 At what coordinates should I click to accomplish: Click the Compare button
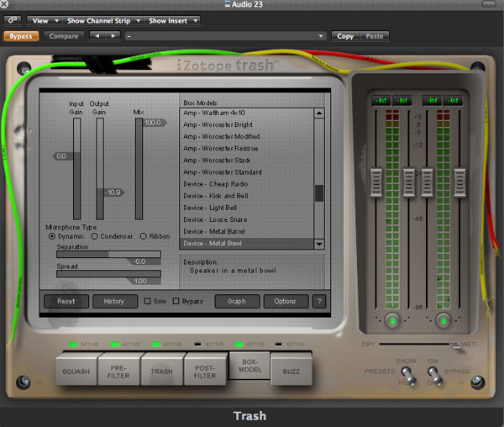point(64,36)
